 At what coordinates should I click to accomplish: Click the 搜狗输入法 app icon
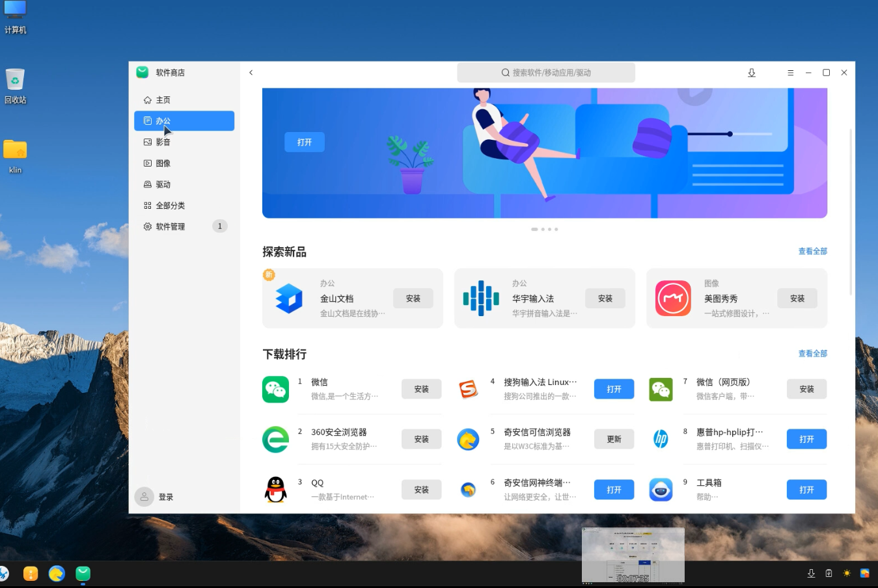[x=468, y=389]
